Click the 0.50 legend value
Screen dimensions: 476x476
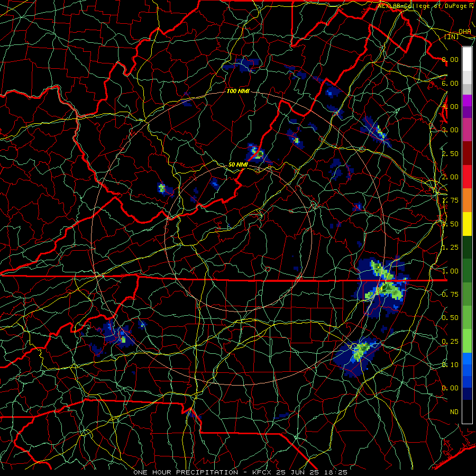point(450,318)
